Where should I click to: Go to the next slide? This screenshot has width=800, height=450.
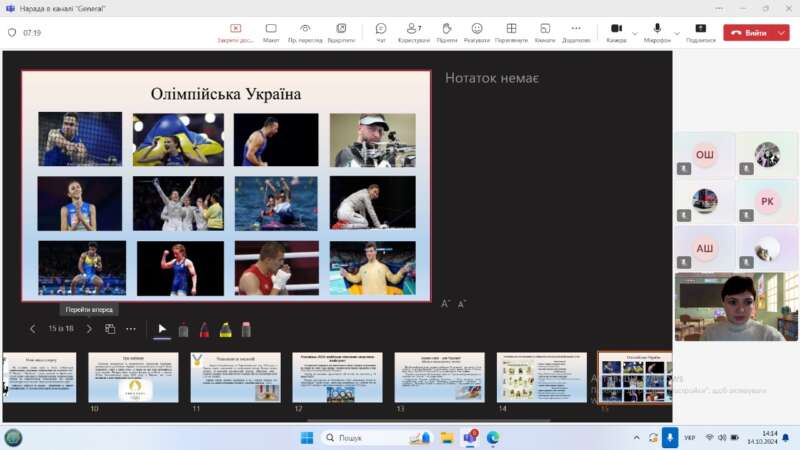click(x=88, y=329)
